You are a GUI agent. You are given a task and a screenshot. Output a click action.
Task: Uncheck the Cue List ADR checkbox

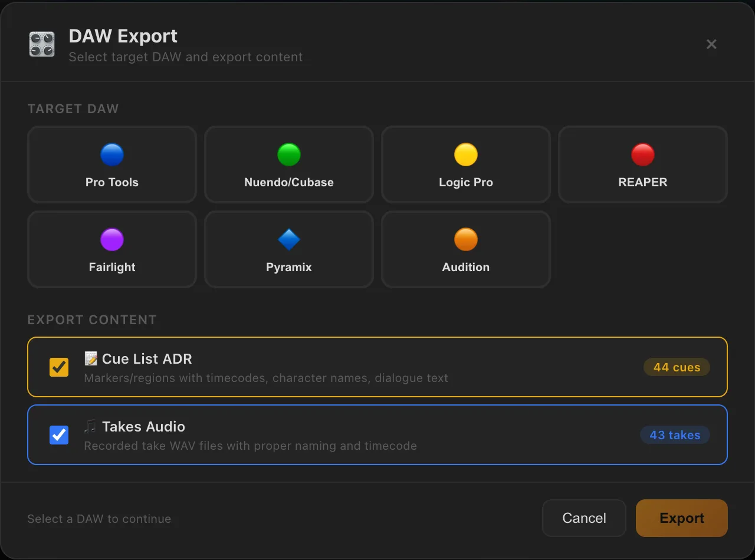click(59, 367)
